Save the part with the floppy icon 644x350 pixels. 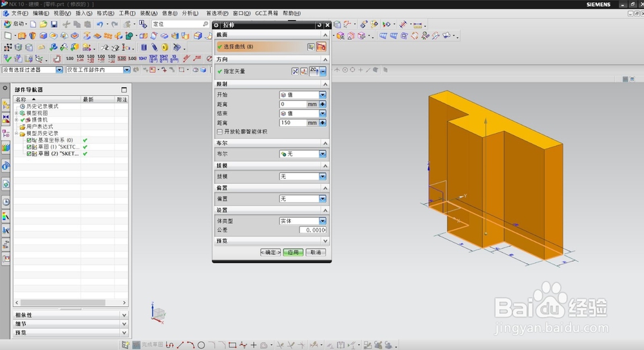click(x=54, y=24)
